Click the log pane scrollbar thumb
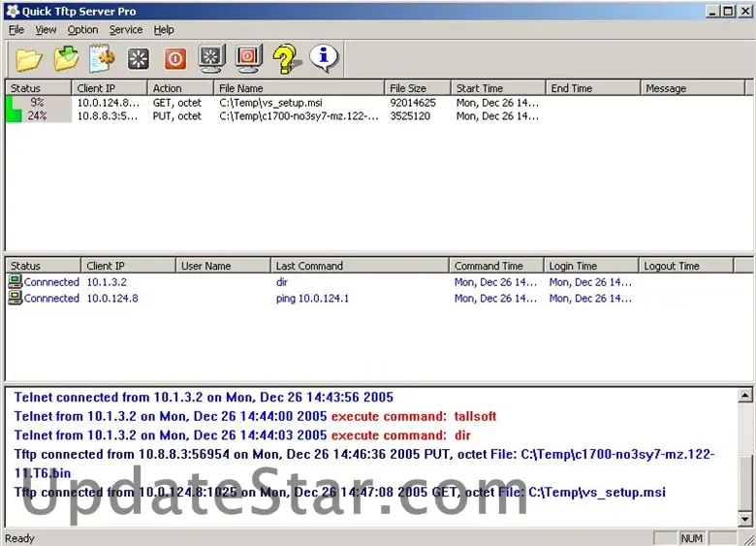 745,481
